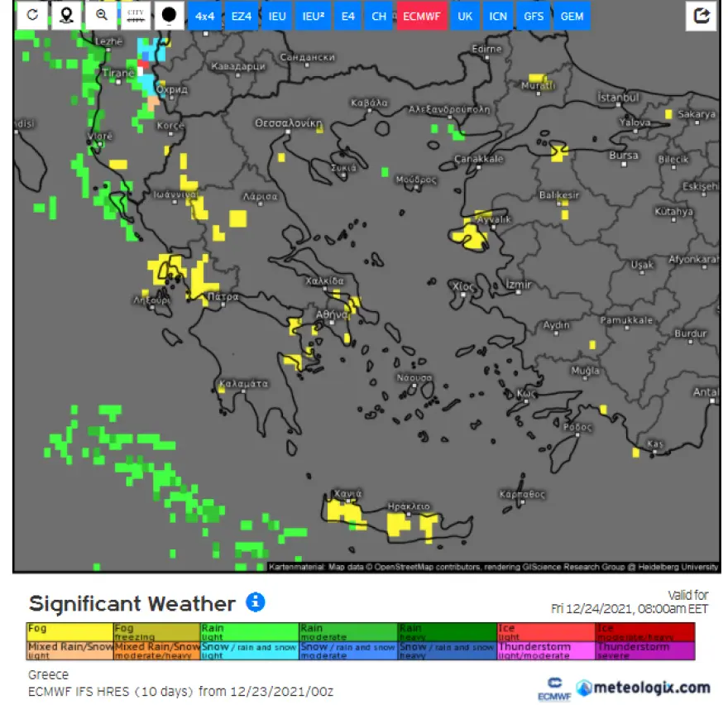This screenshot has height=705, width=728.
Task: Select the GEM model tab
Action: point(572,17)
